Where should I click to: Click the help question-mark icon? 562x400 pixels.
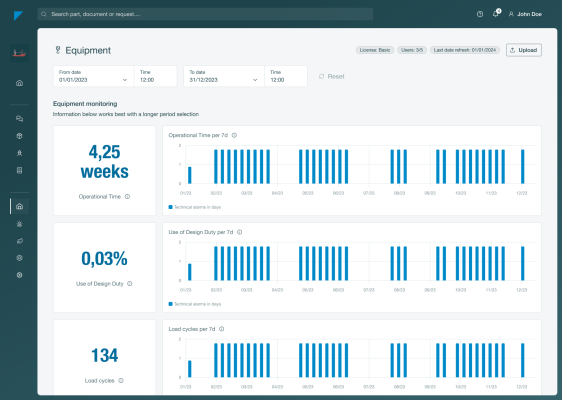(x=480, y=14)
